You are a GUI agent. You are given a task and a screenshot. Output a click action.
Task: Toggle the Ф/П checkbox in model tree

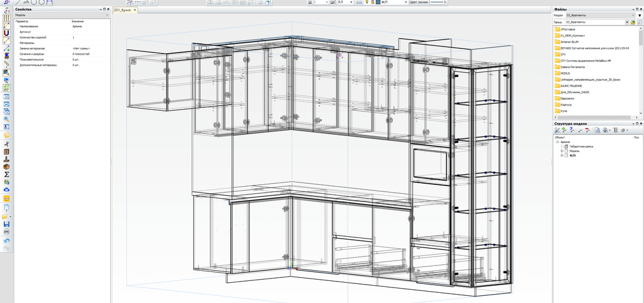point(566,156)
